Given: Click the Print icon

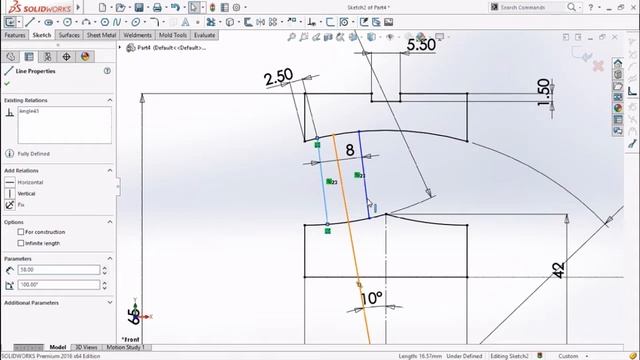Looking at the screenshot, I should click(x=157, y=7).
